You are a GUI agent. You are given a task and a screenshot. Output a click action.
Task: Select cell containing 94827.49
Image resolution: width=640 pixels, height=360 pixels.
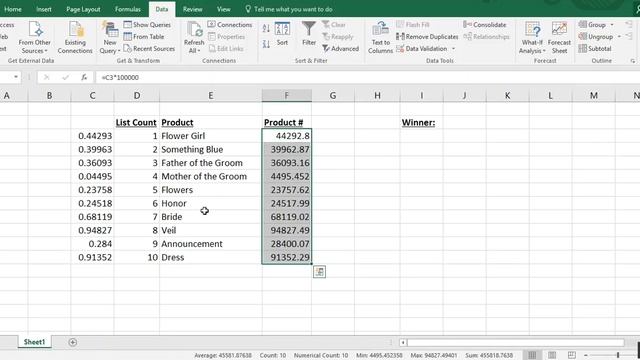click(x=287, y=230)
